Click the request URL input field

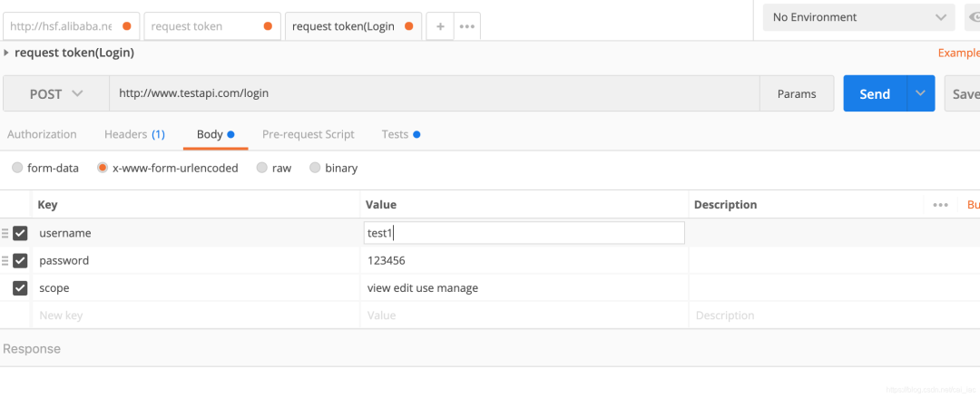click(434, 93)
